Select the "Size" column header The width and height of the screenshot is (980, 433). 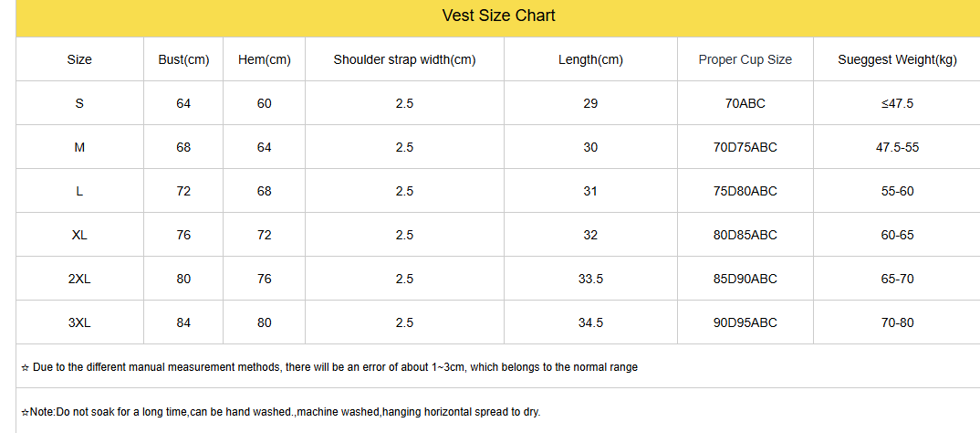[x=79, y=60]
